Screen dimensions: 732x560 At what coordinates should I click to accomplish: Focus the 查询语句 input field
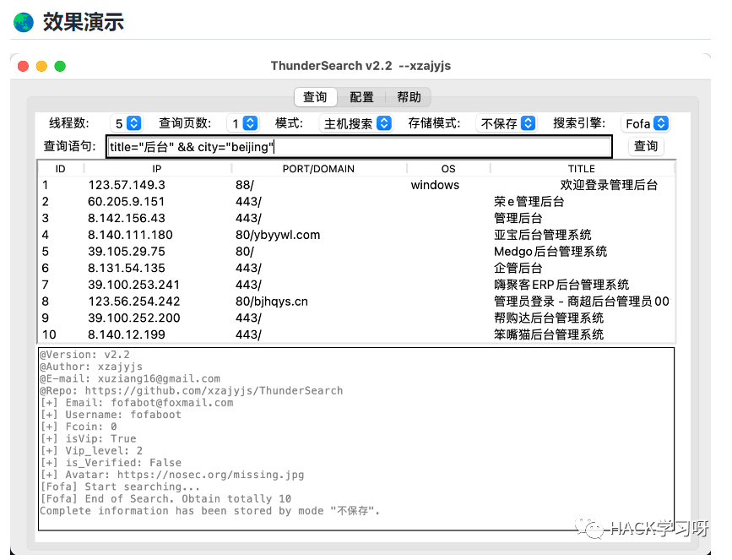point(359,147)
